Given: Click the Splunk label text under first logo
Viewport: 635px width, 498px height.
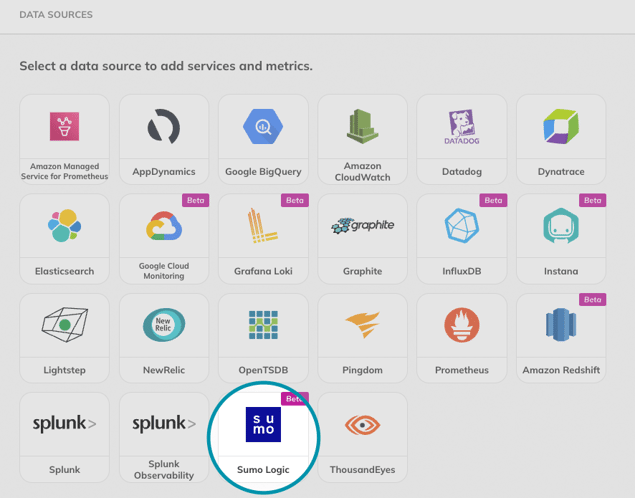Looking at the screenshot, I should click(64, 470).
